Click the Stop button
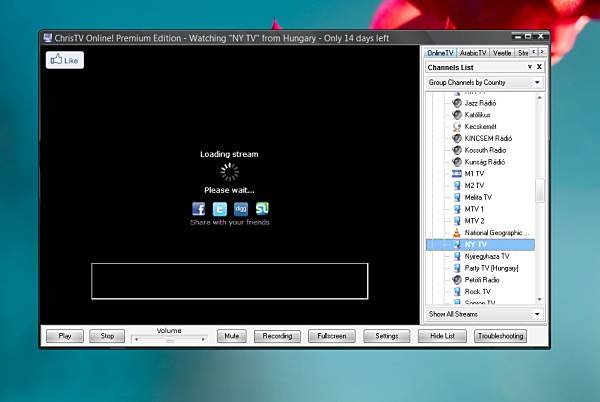Viewport: 600px width, 402px height. click(107, 336)
